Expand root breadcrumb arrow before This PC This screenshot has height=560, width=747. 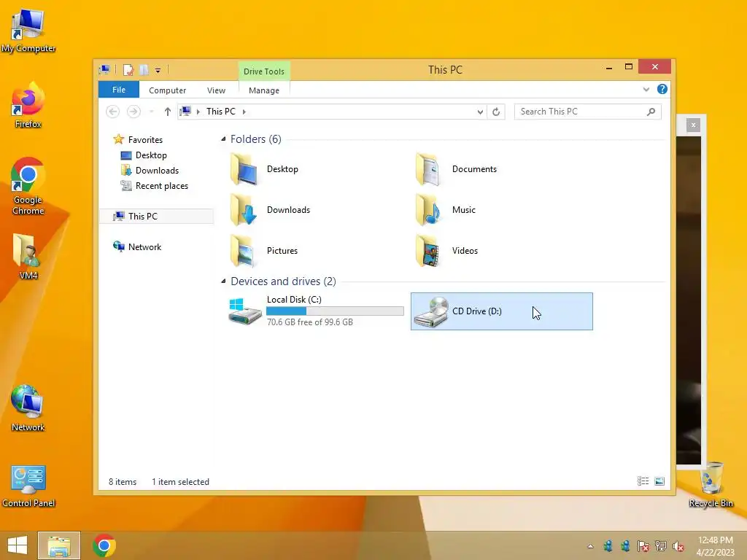pyautogui.click(x=198, y=112)
